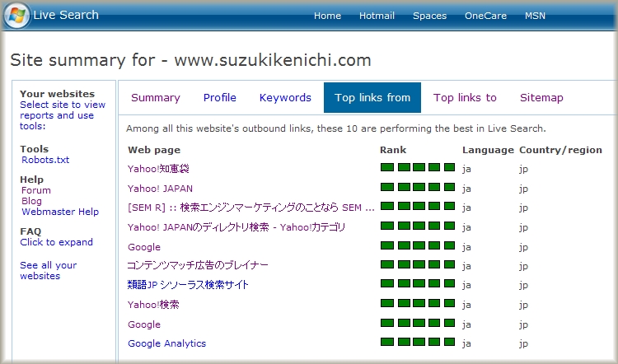This screenshot has width=618, height=364.
Task: Open the Home link in header
Action: (327, 16)
